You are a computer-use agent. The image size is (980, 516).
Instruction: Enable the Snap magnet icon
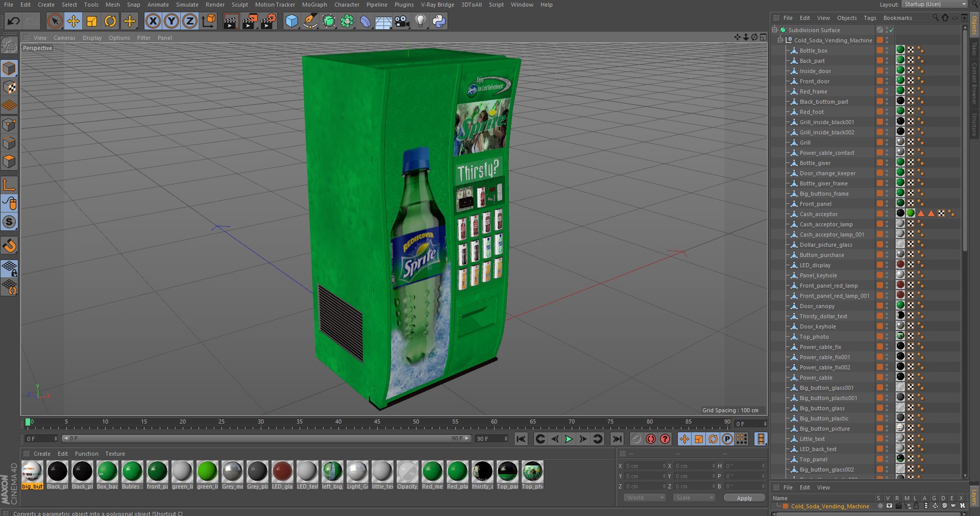(9, 246)
